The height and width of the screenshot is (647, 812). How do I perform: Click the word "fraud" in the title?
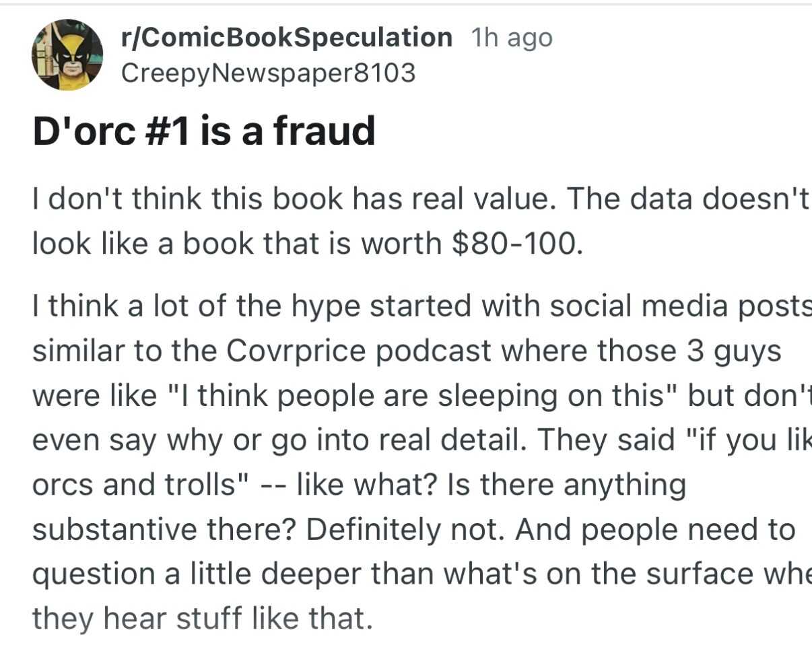[x=325, y=130]
